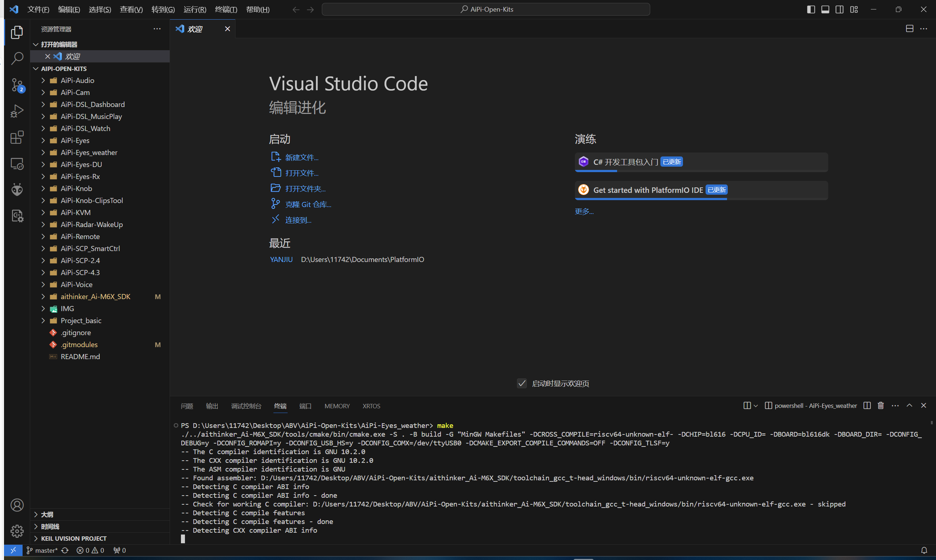Open explorer views and more actions ellipsis
Viewport: 936px width, 560px height.
point(157,29)
